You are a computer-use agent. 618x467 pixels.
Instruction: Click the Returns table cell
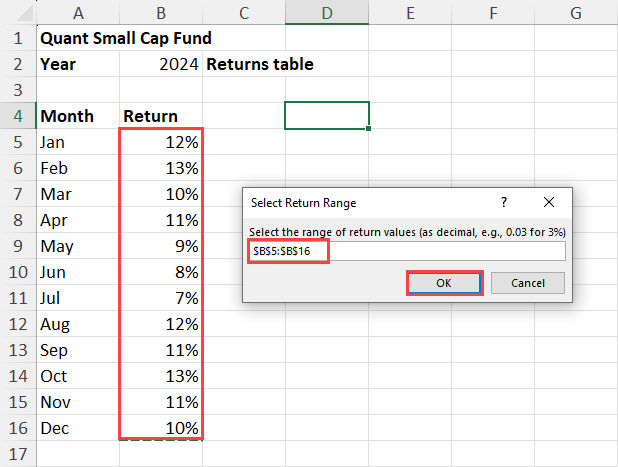tap(244, 64)
